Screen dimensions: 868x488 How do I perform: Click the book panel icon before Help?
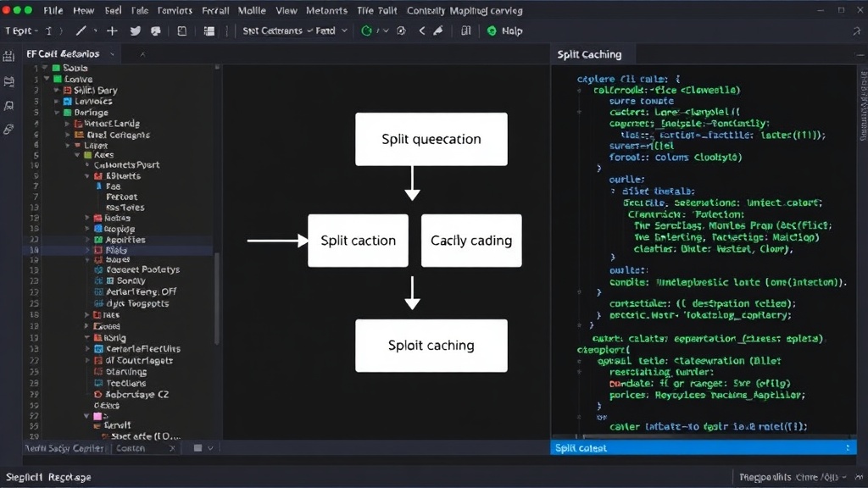coord(466,31)
